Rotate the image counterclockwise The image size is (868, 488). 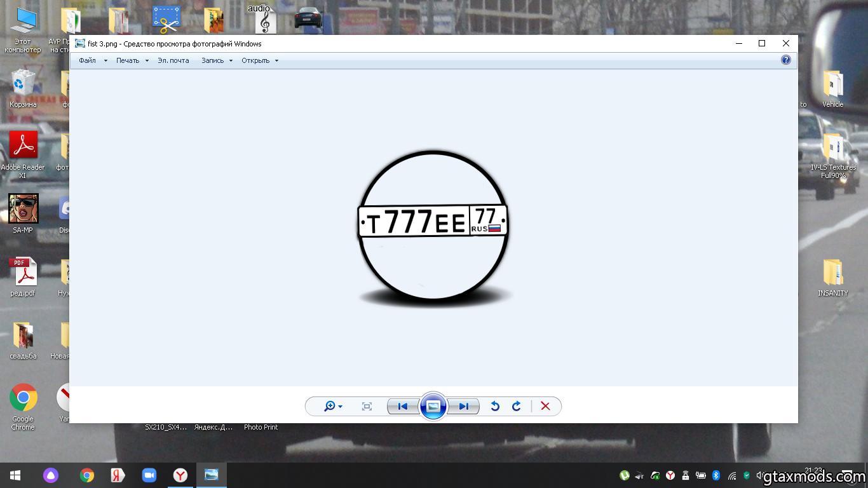(x=495, y=407)
